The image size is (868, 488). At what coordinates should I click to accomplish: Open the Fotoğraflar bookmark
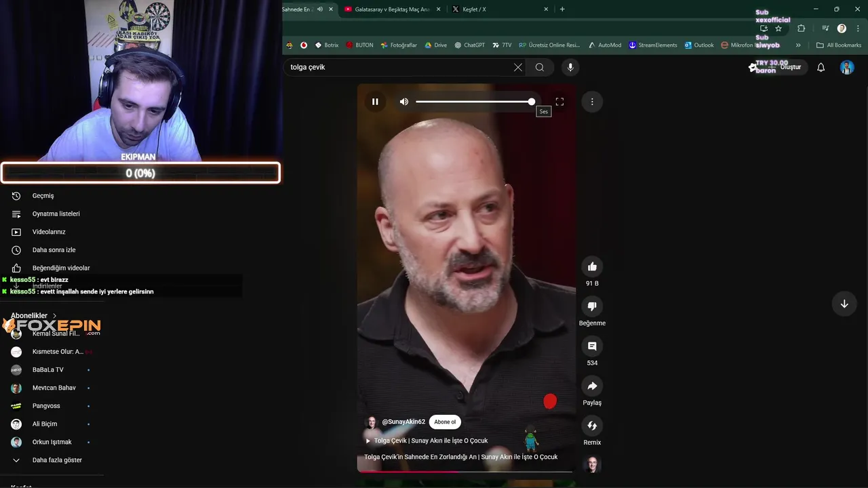(x=399, y=45)
